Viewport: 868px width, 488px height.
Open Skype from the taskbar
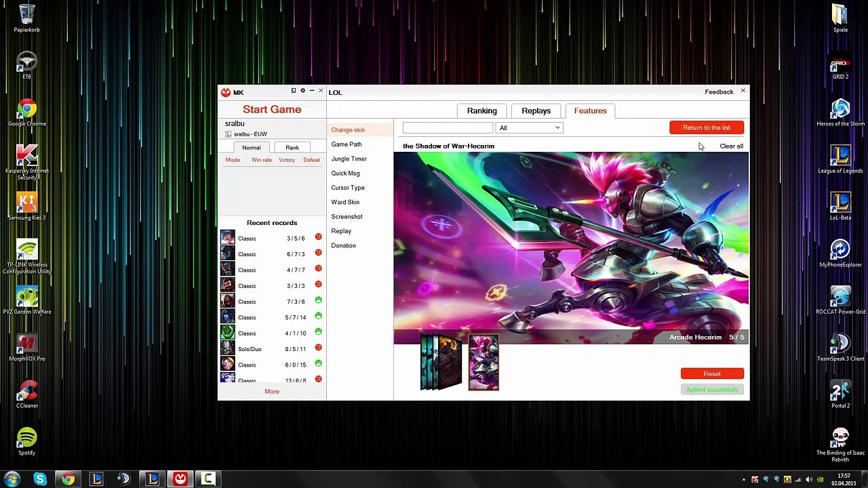40,479
